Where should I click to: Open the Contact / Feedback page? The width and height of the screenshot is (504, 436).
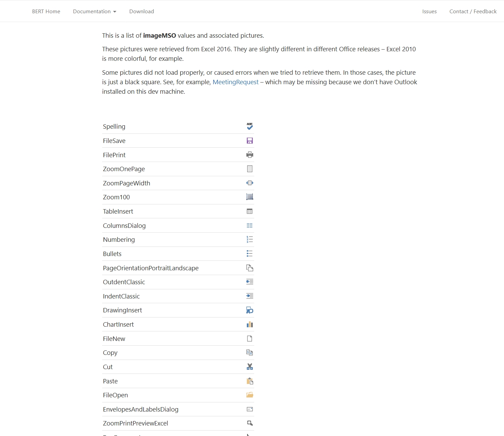(x=473, y=12)
